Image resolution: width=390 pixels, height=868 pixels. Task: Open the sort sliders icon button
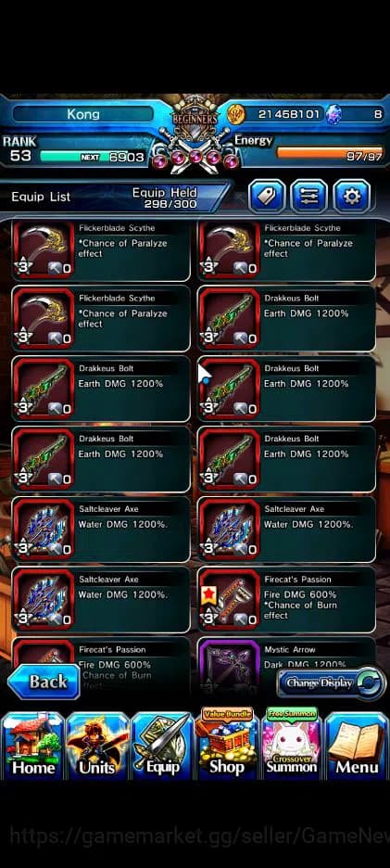click(x=309, y=196)
